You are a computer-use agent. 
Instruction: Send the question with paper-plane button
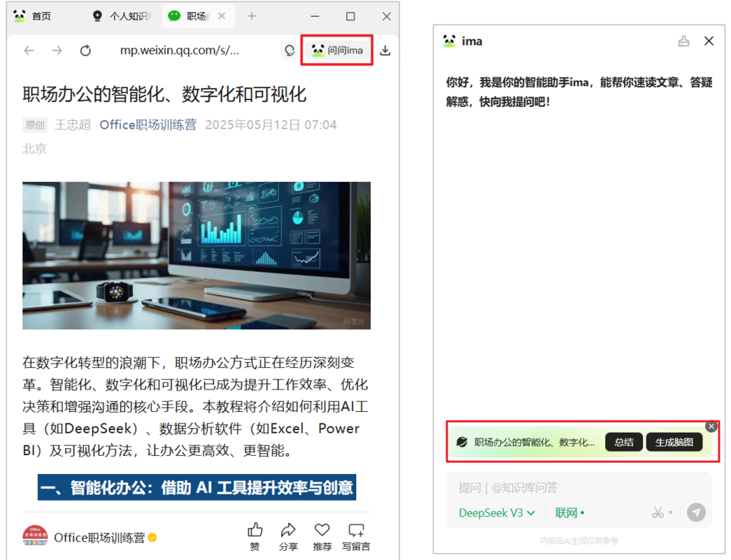[x=696, y=513]
